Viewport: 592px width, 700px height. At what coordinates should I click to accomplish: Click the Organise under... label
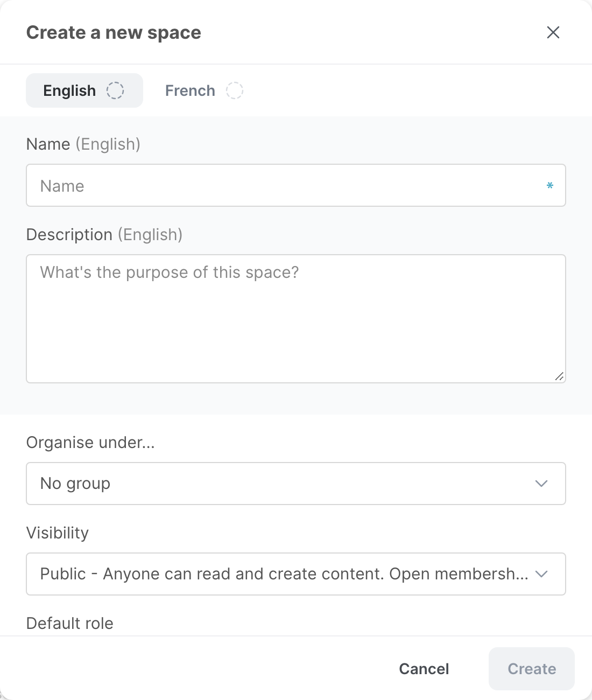coord(90,443)
